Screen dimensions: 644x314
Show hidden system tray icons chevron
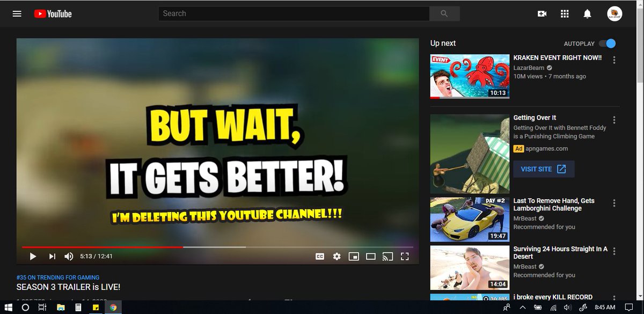tap(523, 308)
